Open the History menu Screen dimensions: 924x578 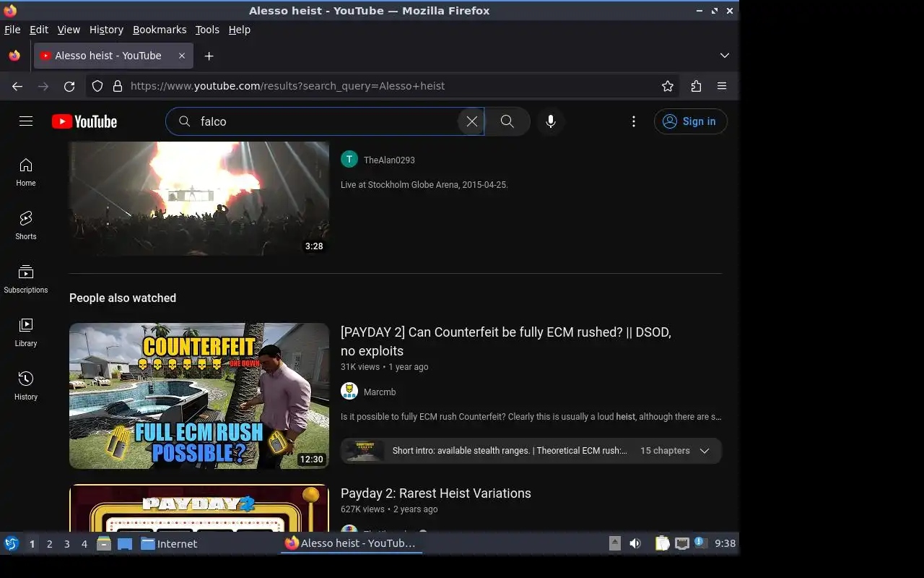[106, 30]
